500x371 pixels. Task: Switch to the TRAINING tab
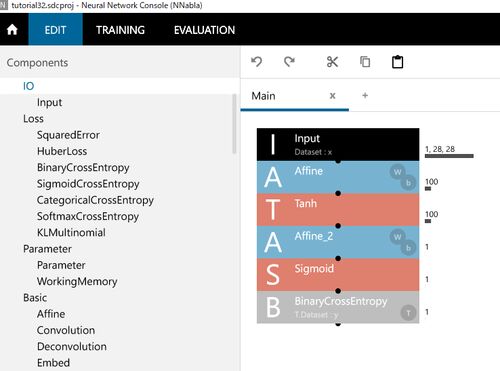(120, 30)
